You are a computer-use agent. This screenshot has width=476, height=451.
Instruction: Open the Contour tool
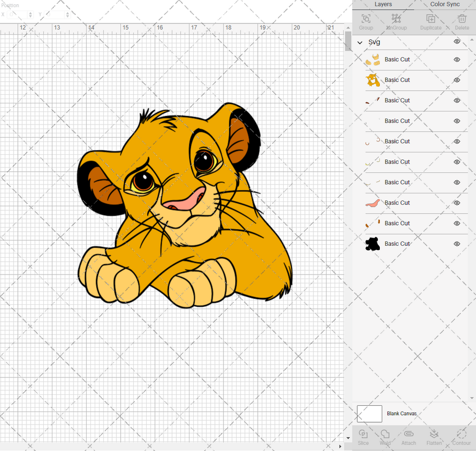pos(462,437)
